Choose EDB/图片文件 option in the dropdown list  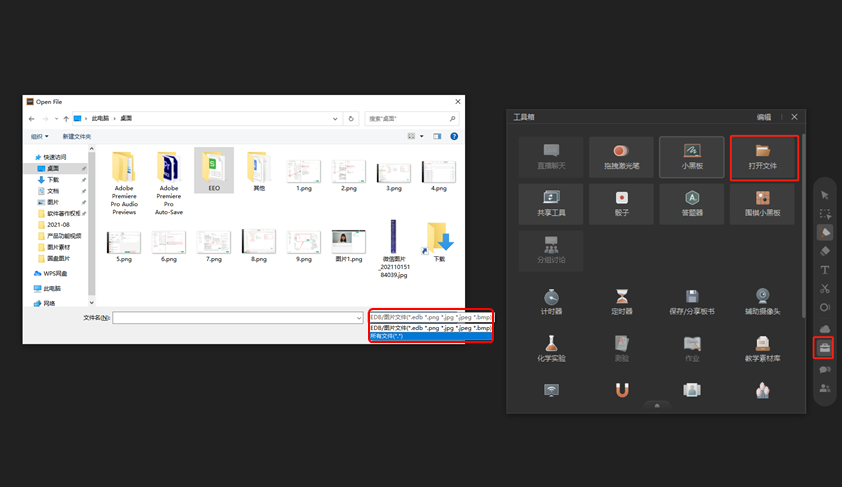tap(431, 328)
